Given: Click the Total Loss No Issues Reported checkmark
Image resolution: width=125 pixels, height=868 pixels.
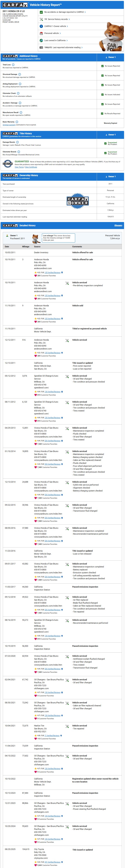Looking at the screenshot, I should tap(102, 66).
